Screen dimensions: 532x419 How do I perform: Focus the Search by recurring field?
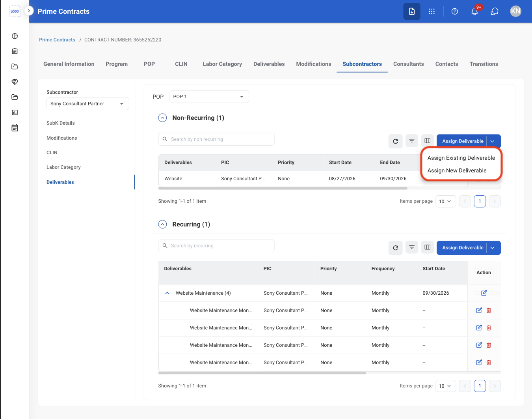point(216,246)
